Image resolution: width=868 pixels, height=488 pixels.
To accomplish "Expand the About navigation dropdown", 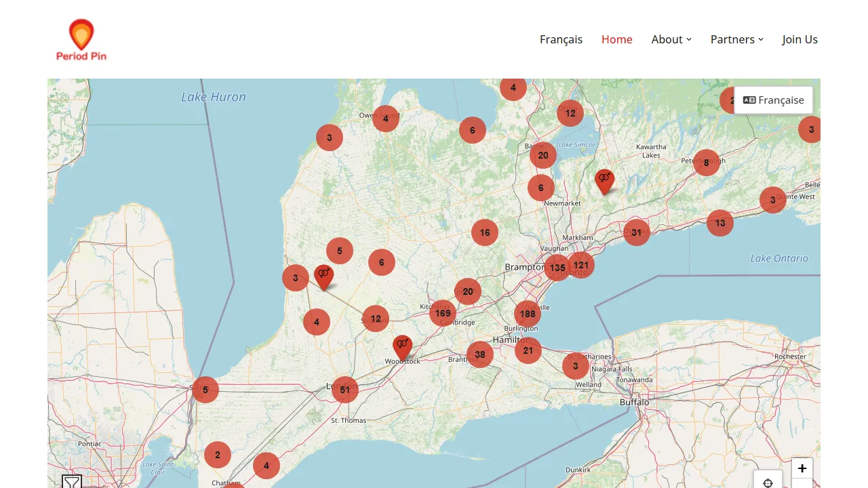I will [671, 39].
